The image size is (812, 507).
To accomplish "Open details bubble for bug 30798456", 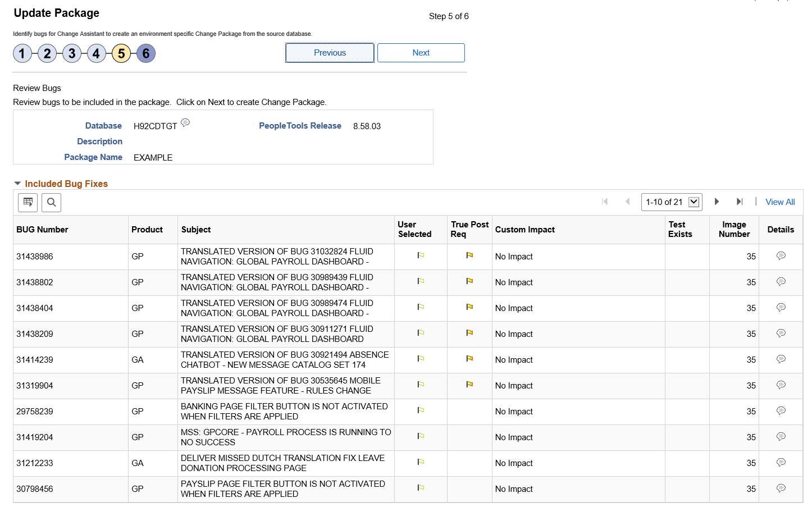I will (781, 488).
